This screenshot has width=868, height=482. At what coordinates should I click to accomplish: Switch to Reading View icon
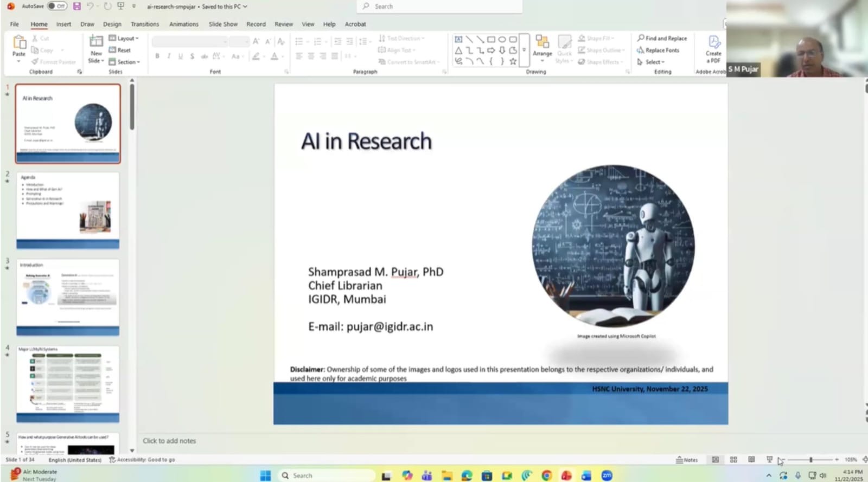[x=751, y=460]
